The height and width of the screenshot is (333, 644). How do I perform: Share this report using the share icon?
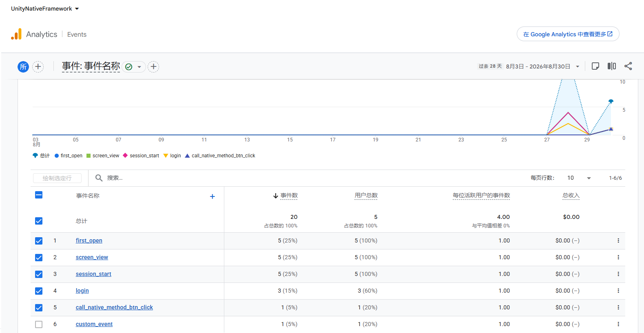[628, 66]
